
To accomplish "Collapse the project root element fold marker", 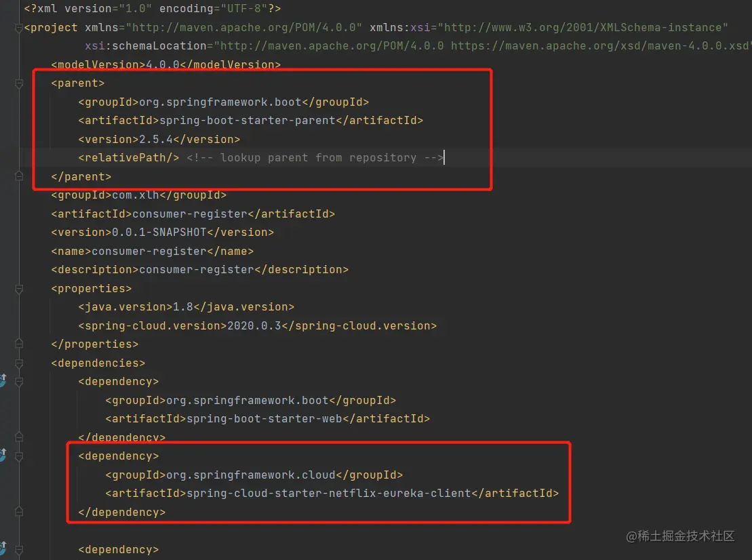I will [x=19, y=28].
